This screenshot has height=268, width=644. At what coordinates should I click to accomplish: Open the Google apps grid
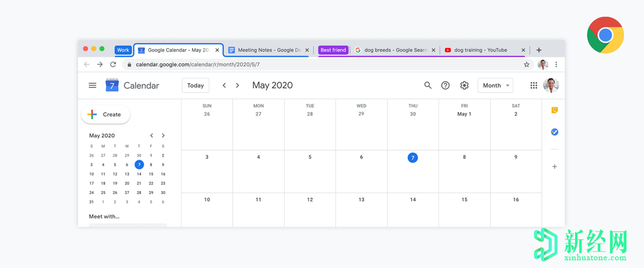point(533,86)
